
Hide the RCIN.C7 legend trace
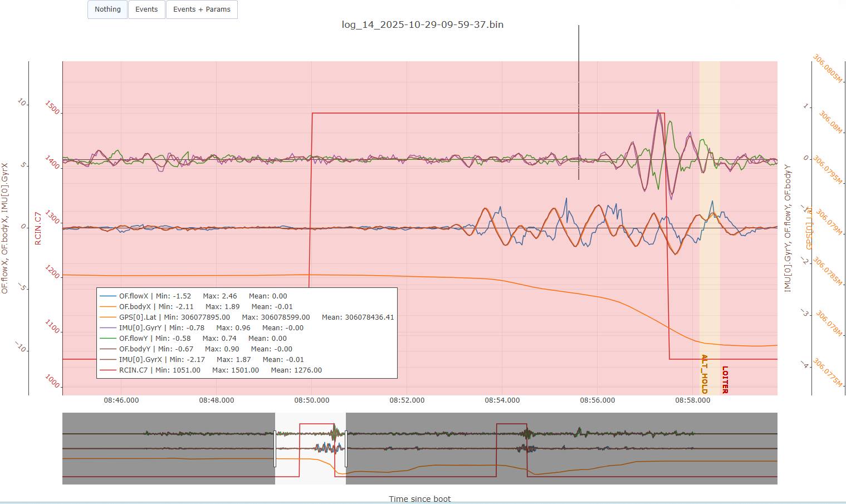[x=134, y=370]
